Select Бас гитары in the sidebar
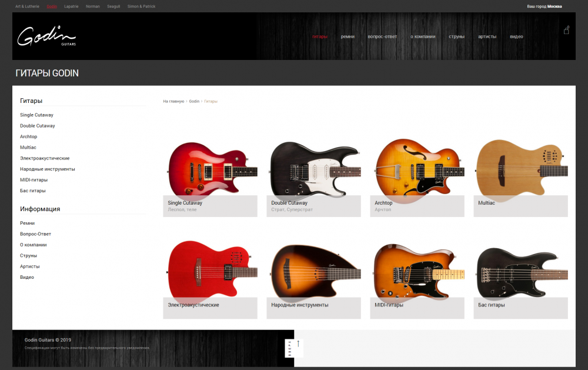This screenshot has width=588, height=370. point(32,191)
